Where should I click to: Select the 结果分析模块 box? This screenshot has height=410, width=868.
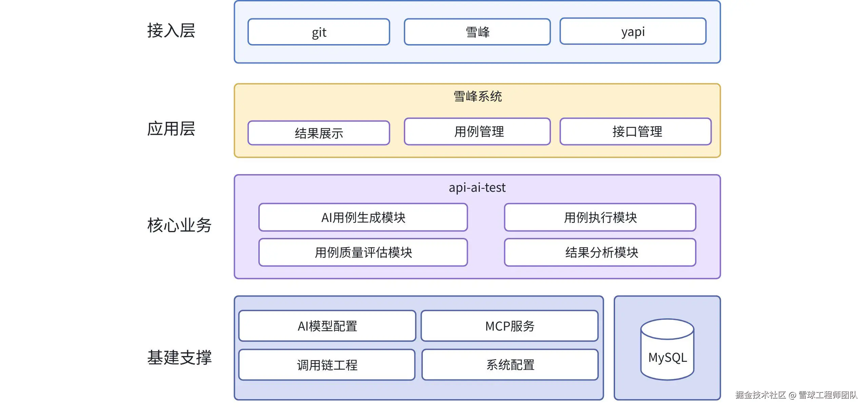click(x=600, y=253)
